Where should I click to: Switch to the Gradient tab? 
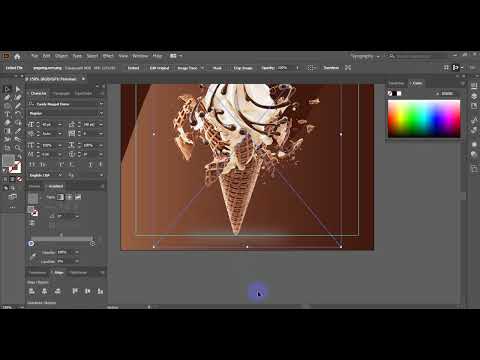[x=56, y=186]
